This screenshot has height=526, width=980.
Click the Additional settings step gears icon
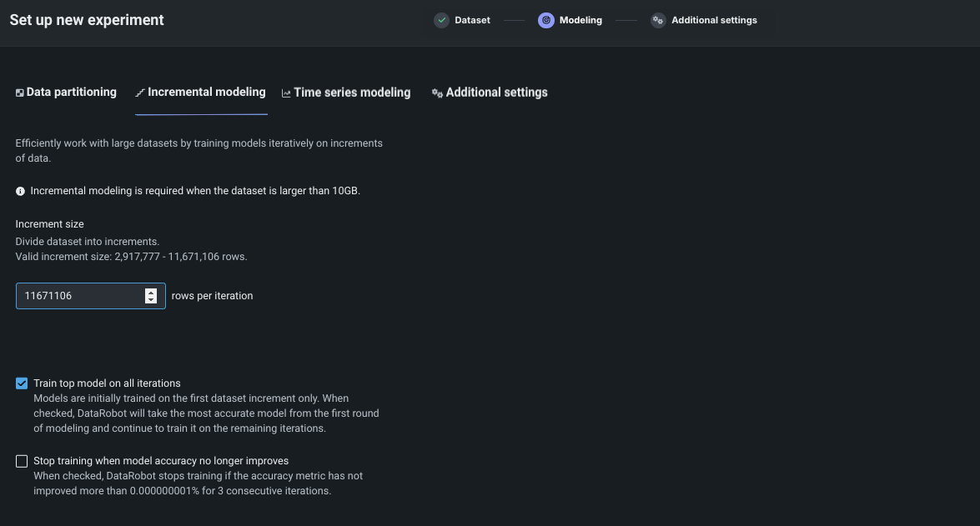pyautogui.click(x=658, y=20)
